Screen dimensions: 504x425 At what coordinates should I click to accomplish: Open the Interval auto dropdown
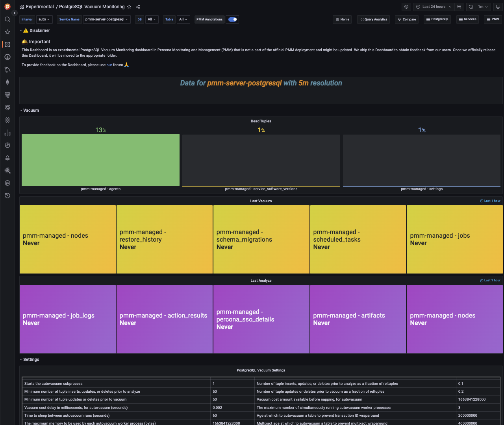44,19
